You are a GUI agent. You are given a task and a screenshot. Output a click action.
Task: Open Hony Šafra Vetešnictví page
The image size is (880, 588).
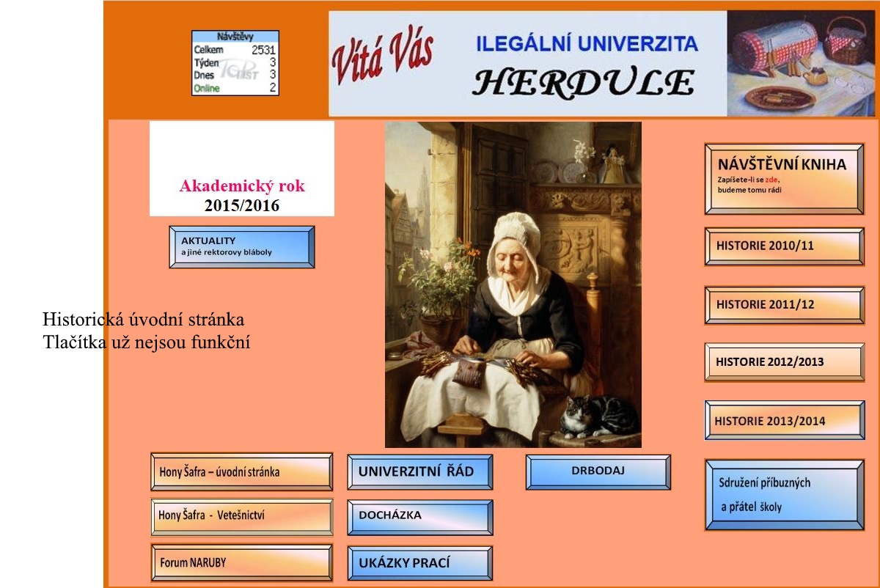(241, 515)
